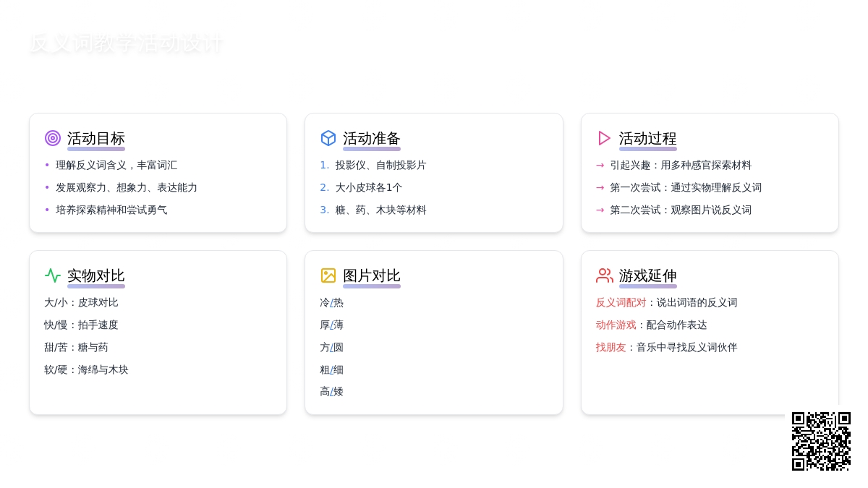Click the people icon beside 游戏延伸

coord(604,275)
